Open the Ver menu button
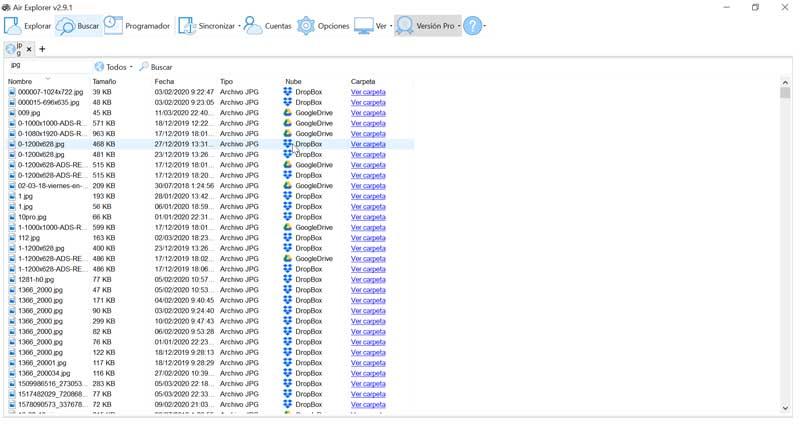This screenshot has width=800, height=425. tap(371, 26)
